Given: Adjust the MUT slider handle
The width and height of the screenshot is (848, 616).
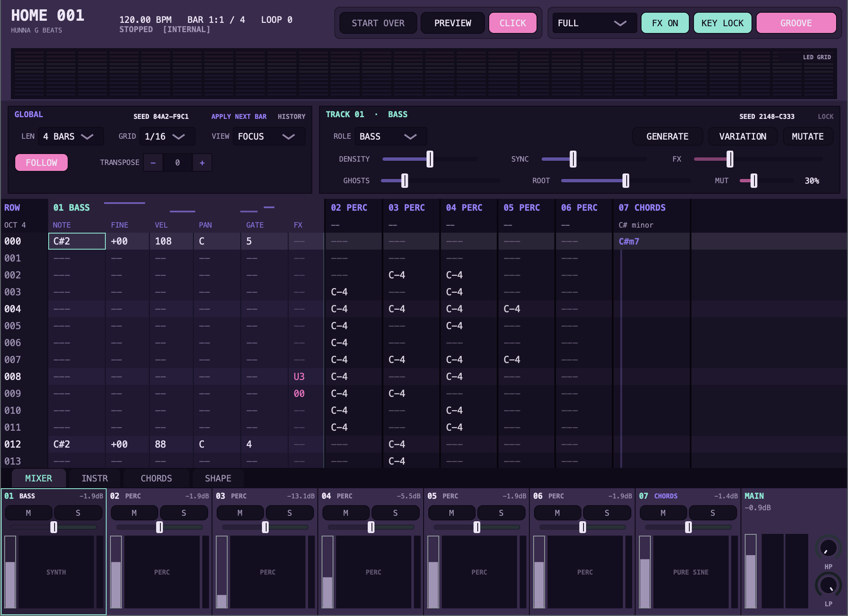Looking at the screenshot, I should coord(754,181).
